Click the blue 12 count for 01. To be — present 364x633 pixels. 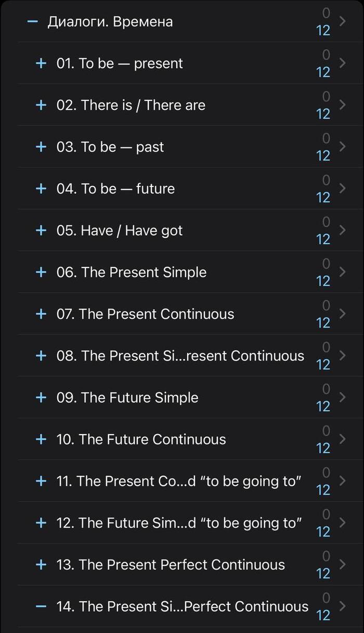[x=323, y=72]
